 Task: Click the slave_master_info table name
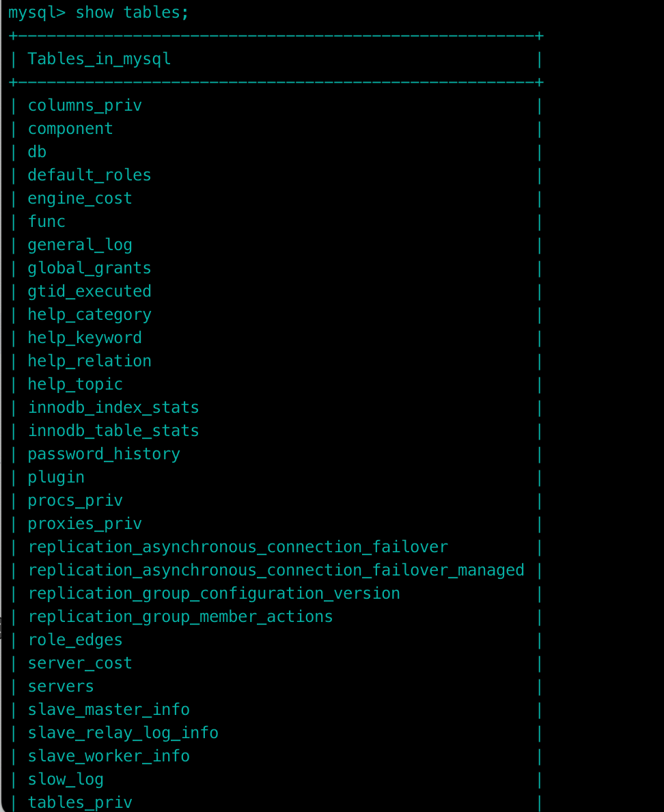(109, 709)
